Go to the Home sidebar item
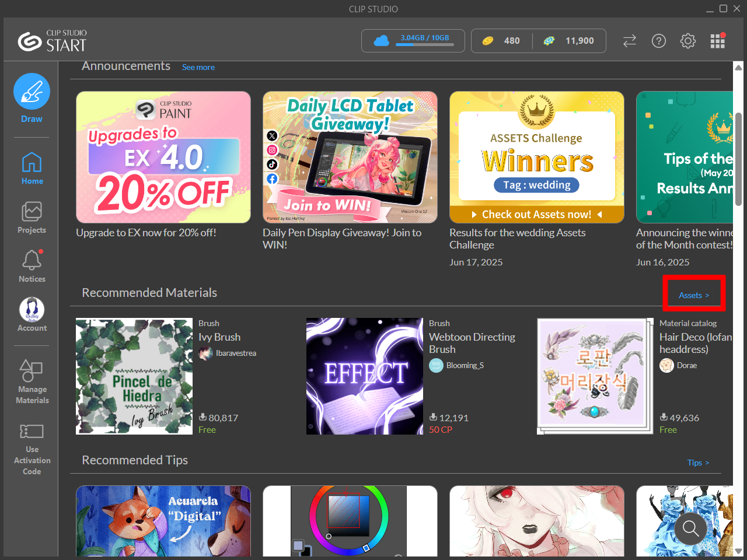 32,168
